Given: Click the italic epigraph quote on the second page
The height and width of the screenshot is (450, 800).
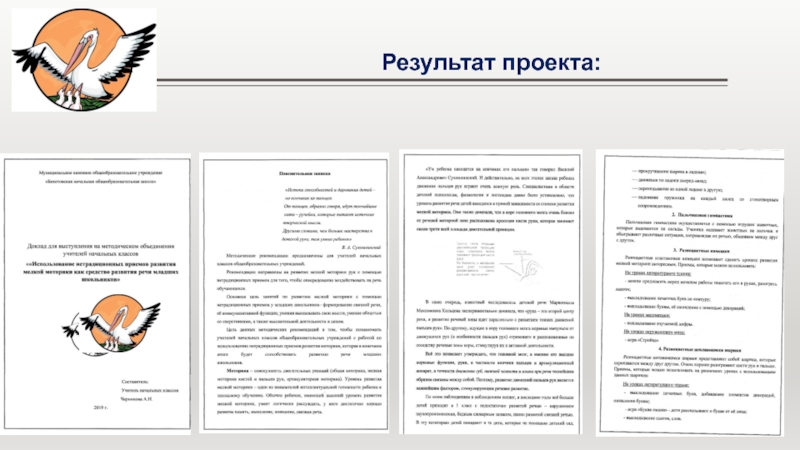Looking at the screenshot, I should click(x=330, y=214).
